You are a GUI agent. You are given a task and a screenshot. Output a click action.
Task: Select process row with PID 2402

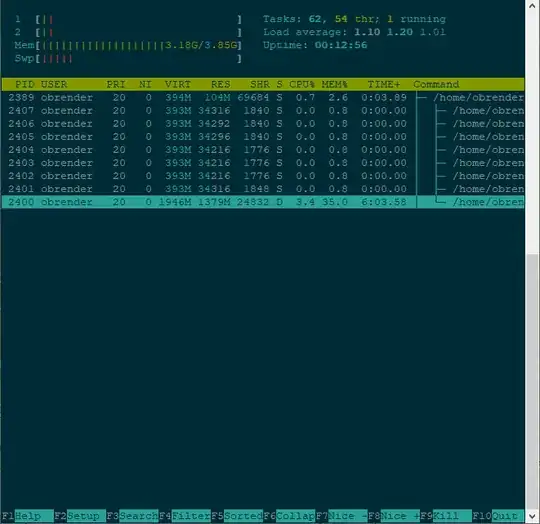263,176
